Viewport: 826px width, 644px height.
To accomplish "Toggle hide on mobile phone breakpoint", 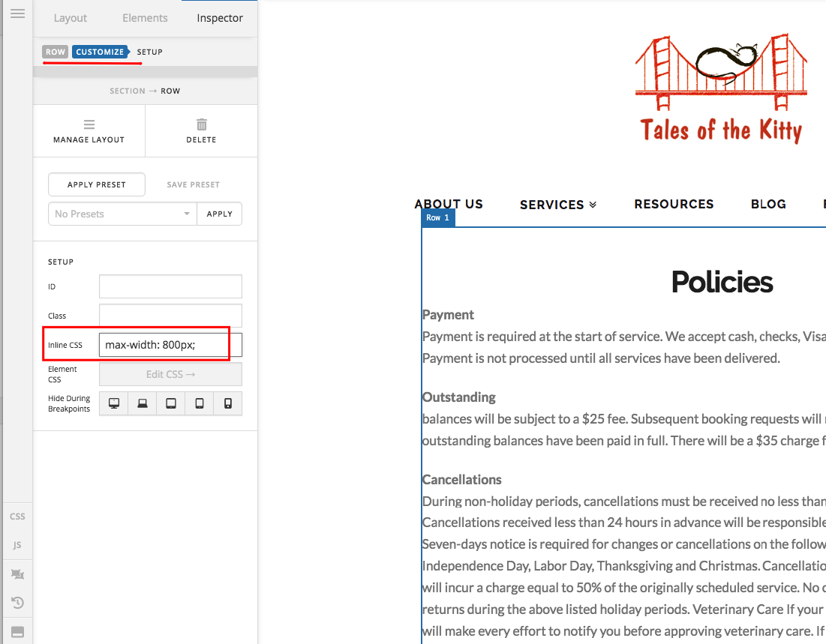I will (227, 403).
